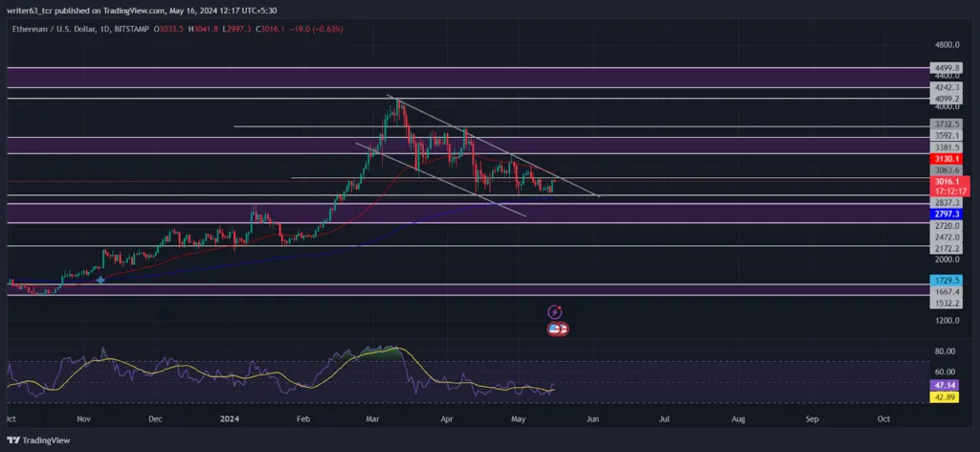Click the TradingView.com publish header text
The width and height of the screenshot is (980, 452).
tap(142, 10)
